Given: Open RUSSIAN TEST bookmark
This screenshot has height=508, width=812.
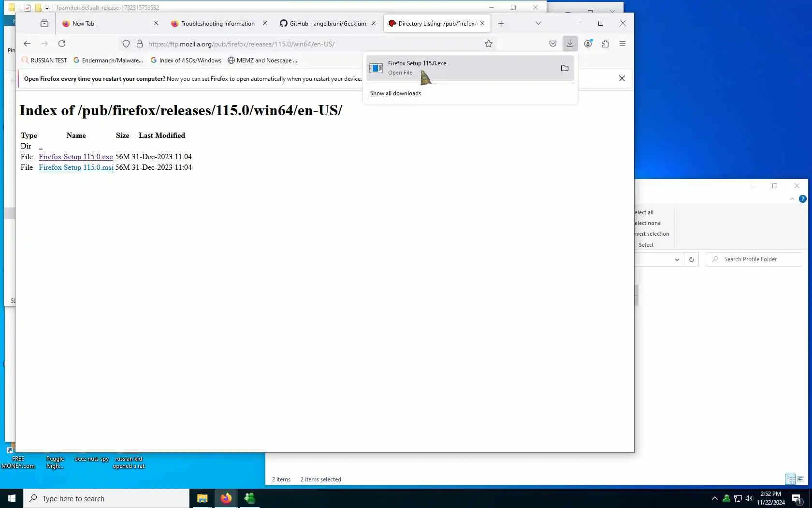Looking at the screenshot, I should 44,60.
